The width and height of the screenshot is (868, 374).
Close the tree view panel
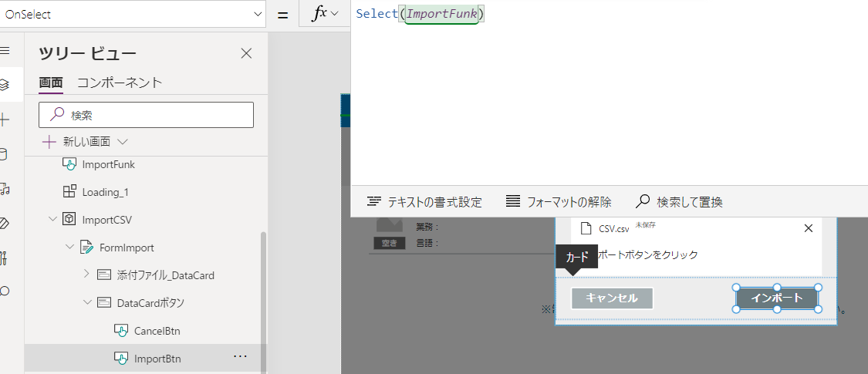(x=246, y=54)
